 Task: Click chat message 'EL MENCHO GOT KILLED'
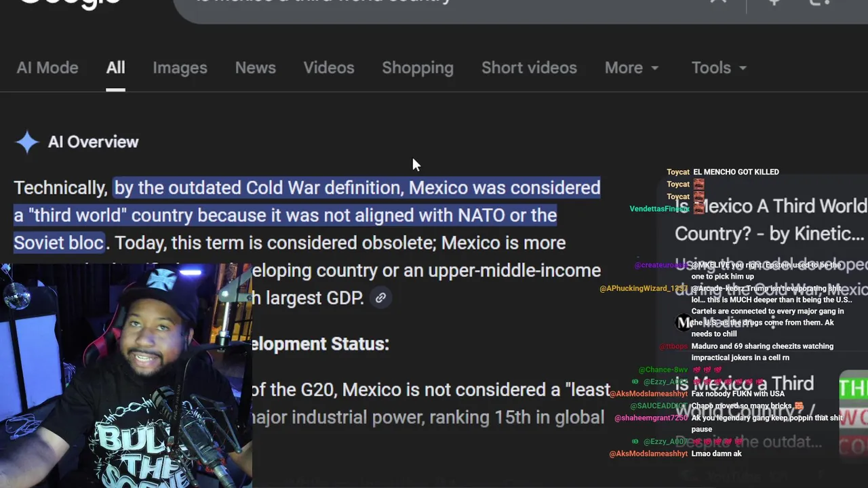736,172
